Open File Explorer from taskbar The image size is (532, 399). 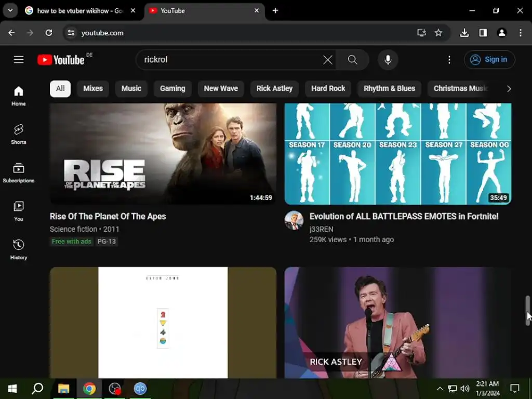tap(63, 389)
